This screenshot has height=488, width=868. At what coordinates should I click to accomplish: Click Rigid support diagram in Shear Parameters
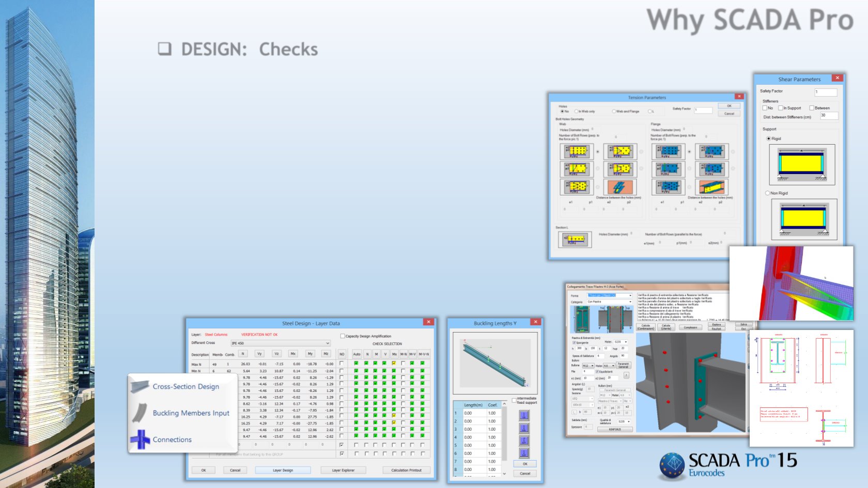tap(802, 165)
